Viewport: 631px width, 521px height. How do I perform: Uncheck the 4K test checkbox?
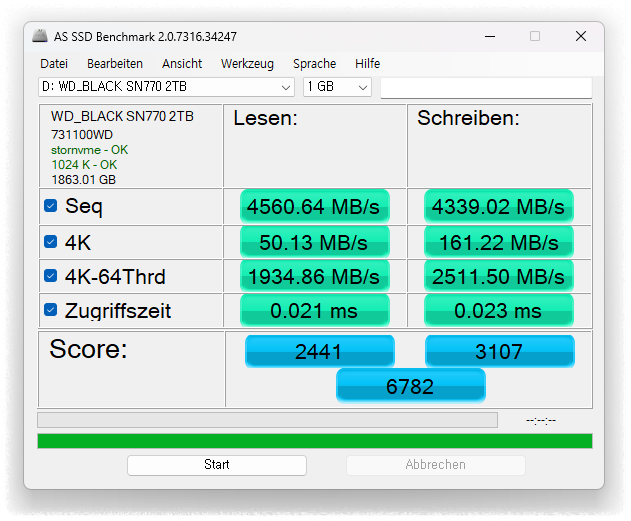pyautogui.click(x=50, y=241)
